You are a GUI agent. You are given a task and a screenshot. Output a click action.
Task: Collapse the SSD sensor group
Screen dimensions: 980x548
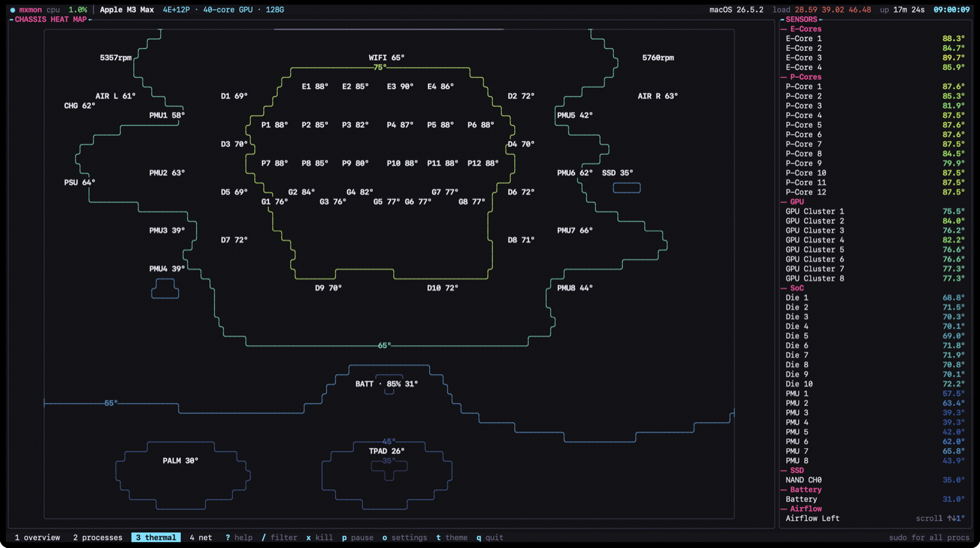(x=792, y=470)
